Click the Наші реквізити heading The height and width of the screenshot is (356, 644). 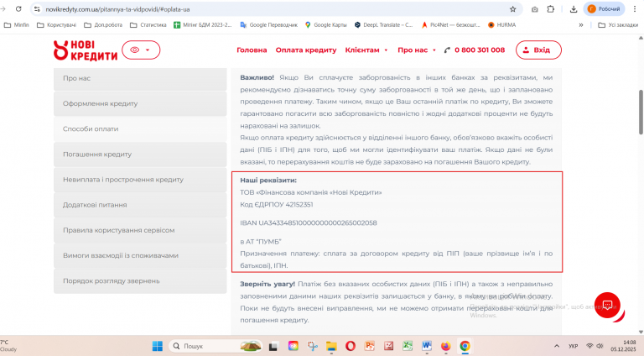(268, 180)
